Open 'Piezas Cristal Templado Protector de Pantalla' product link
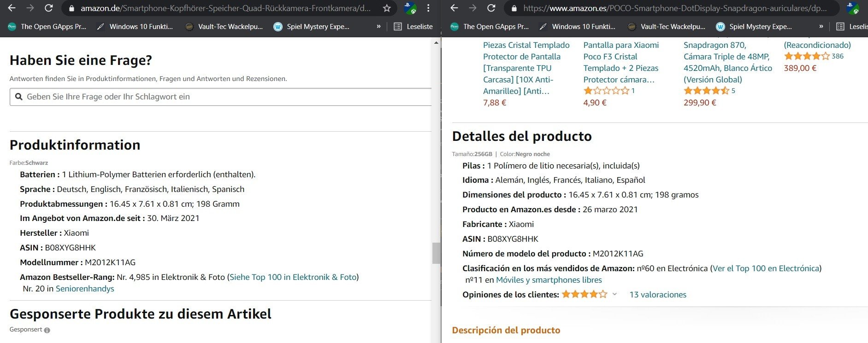This screenshot has width=868, height=343. coord(526,68)
